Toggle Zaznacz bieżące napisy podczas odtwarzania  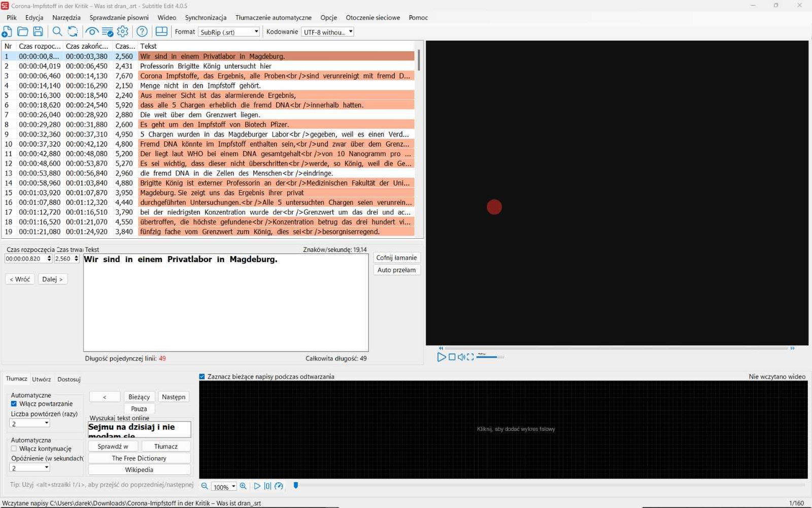[202, 376]
